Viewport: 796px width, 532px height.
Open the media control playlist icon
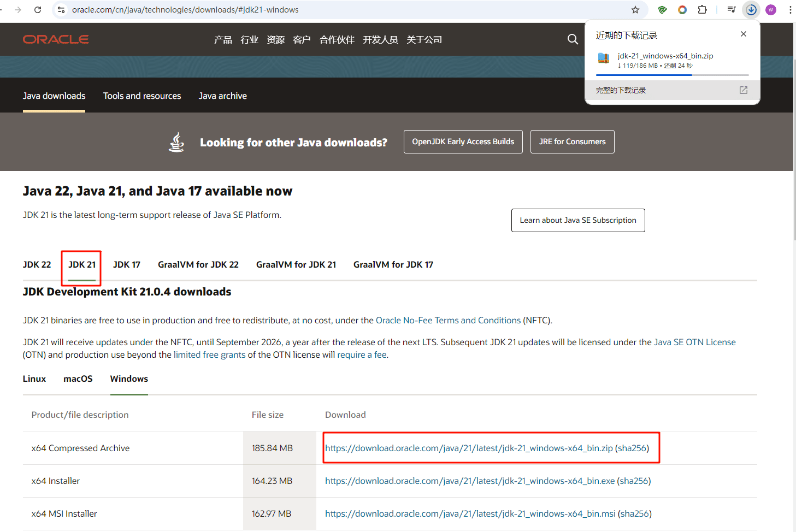(x=732, y=10)
